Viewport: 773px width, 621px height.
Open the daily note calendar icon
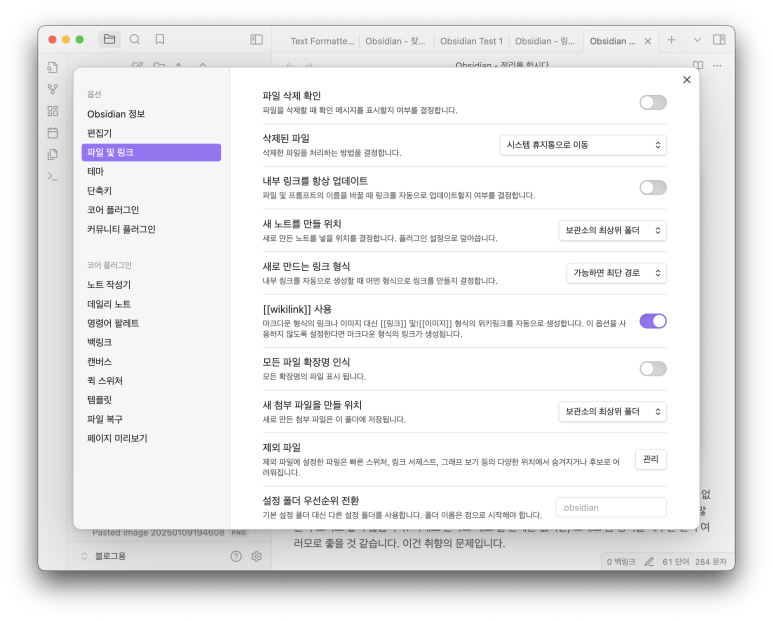point(53,133)
